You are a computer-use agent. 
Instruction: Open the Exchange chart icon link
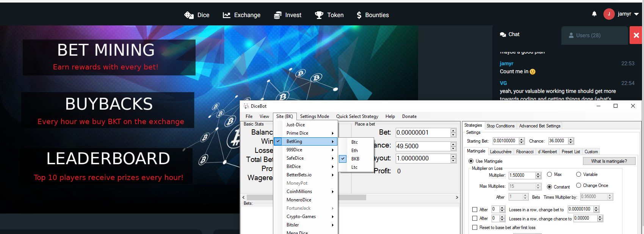[227, 15]
